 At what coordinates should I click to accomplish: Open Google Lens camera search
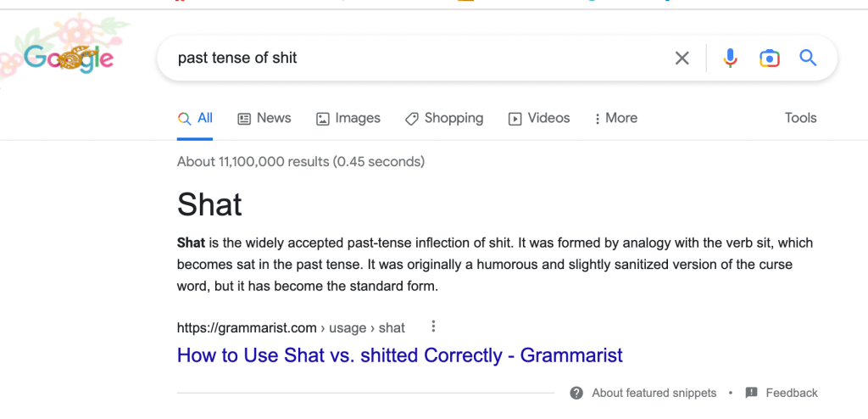(769, 59)
